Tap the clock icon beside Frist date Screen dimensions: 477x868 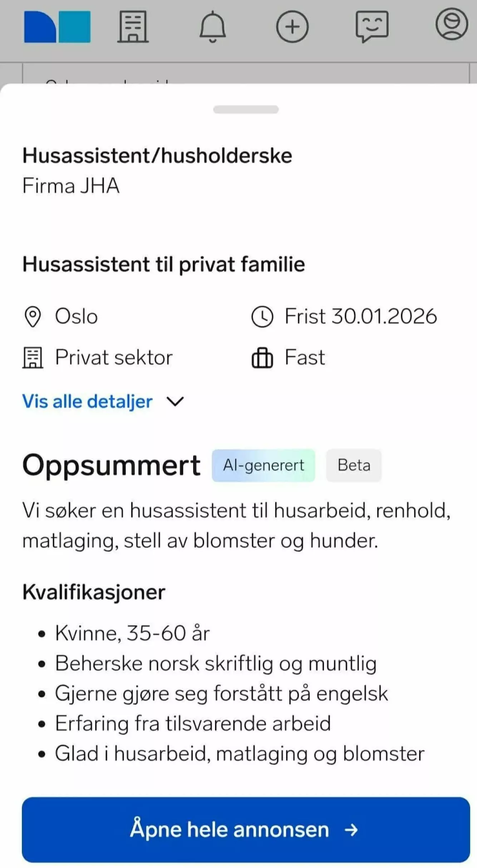262,317
